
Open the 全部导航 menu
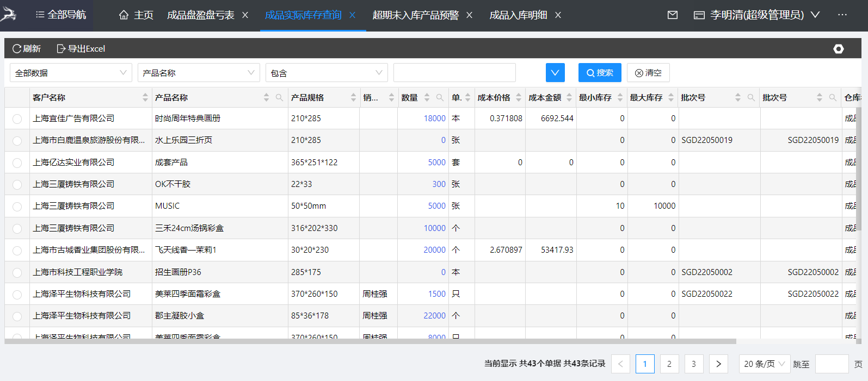(60, 15)
